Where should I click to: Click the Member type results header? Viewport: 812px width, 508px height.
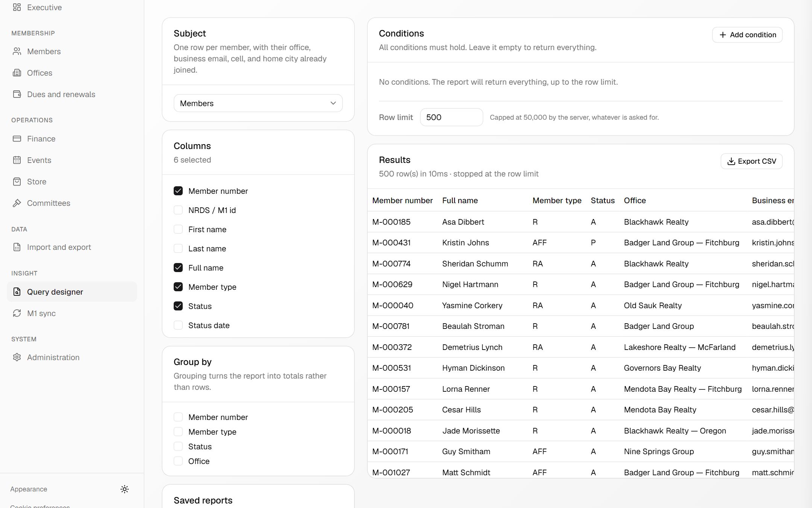click(x=557, y=200)
